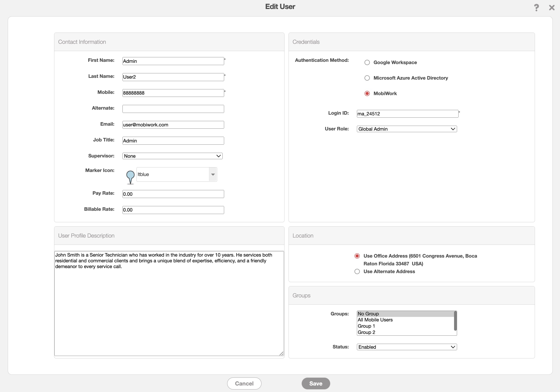
Task: Close the Edit User dialog
Action: 551,8
